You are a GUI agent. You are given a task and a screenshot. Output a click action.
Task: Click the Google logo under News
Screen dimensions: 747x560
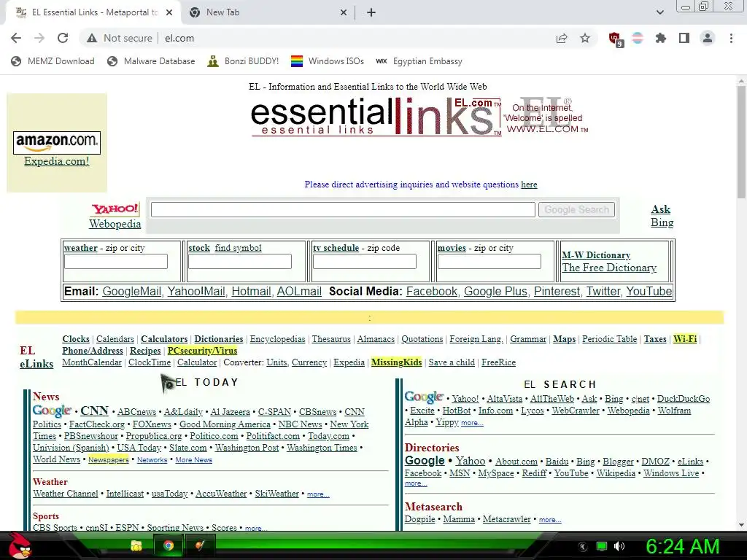[x=52, y=411]
